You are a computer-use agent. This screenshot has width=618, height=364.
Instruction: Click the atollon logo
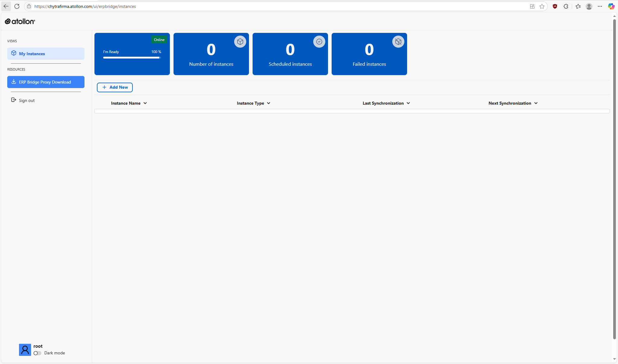(x=20, y=21)
